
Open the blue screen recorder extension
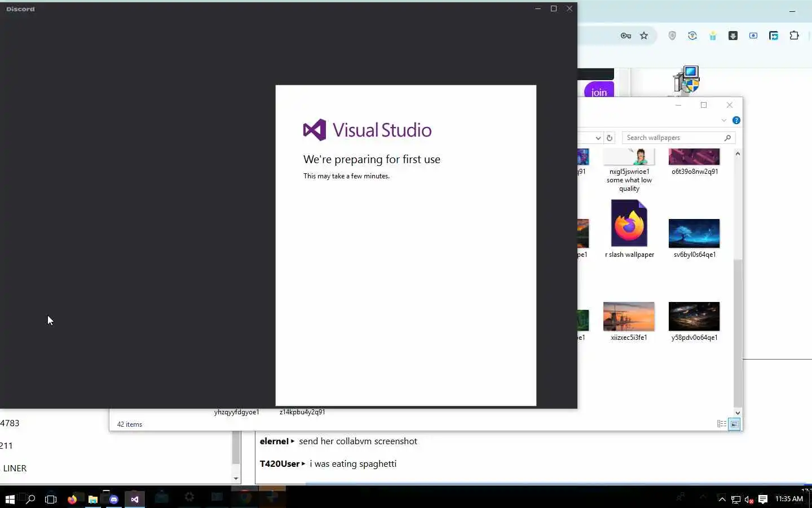tap(753, 36)
